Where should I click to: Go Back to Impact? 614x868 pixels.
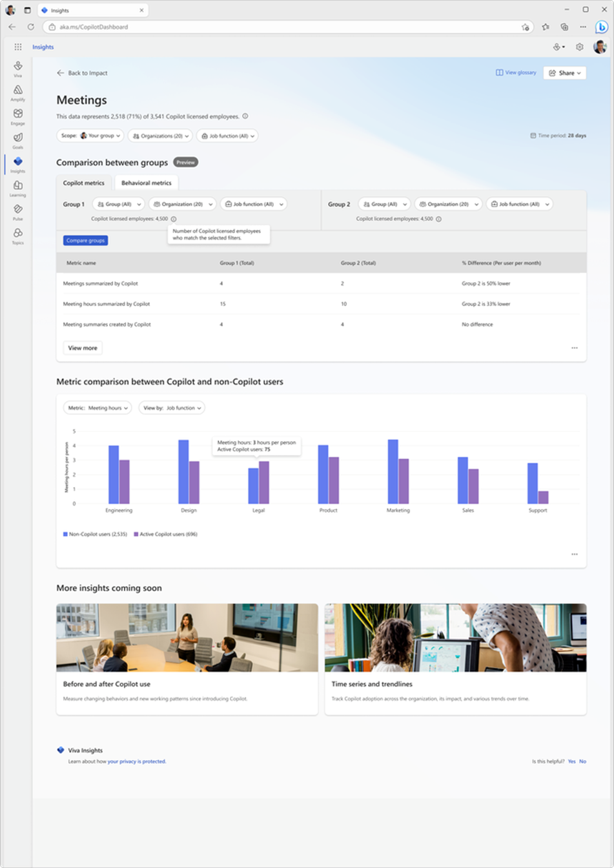82,73
